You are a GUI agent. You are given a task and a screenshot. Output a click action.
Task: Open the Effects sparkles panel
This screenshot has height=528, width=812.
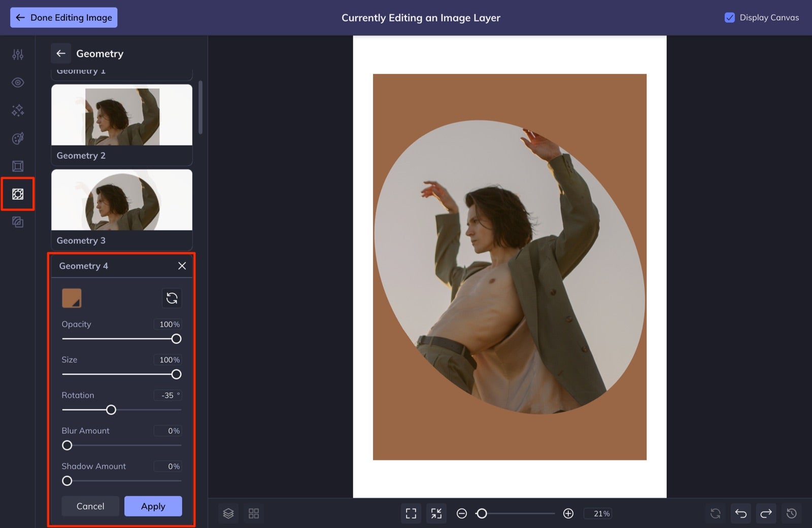point(18,110)
